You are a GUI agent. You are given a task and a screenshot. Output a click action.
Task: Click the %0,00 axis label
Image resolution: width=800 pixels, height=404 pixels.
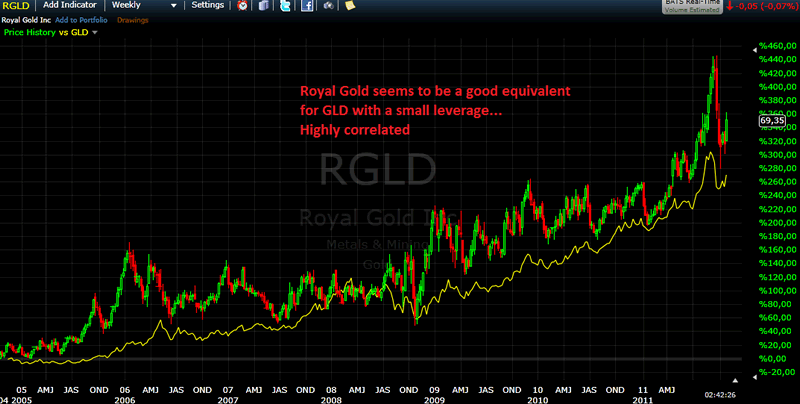(x=773, y=358)
